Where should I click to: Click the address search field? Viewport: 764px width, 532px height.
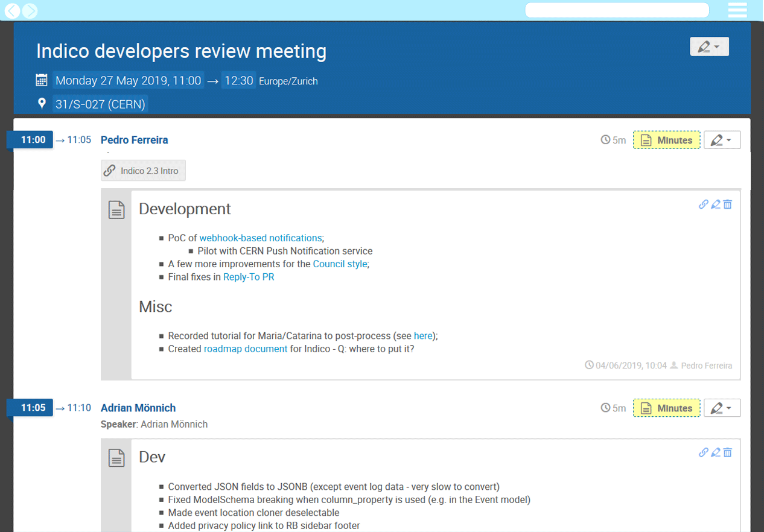[x=616, y=10]
